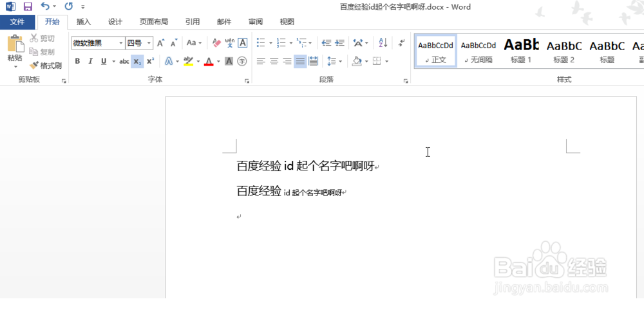Click the Numbering list icon

click(x=281, y=42)
